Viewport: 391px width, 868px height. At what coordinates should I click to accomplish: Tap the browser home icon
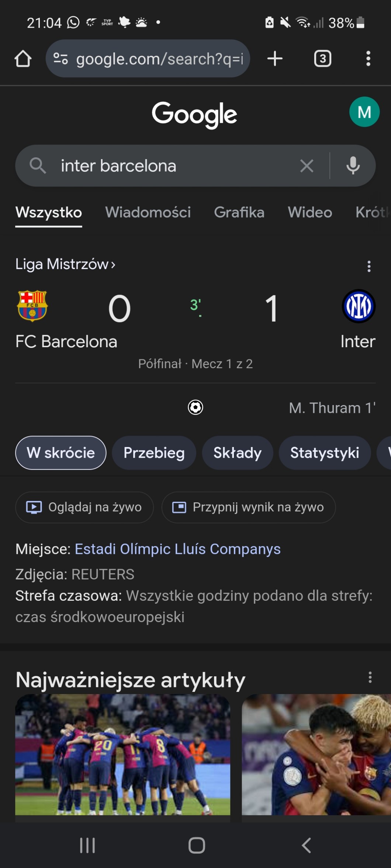[23, 59]
